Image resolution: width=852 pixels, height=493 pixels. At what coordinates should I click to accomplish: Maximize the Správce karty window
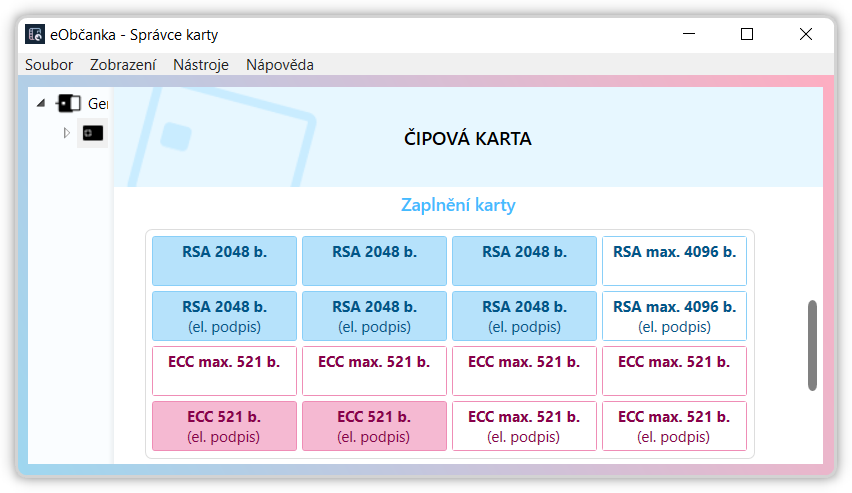(x=747, y=34)
